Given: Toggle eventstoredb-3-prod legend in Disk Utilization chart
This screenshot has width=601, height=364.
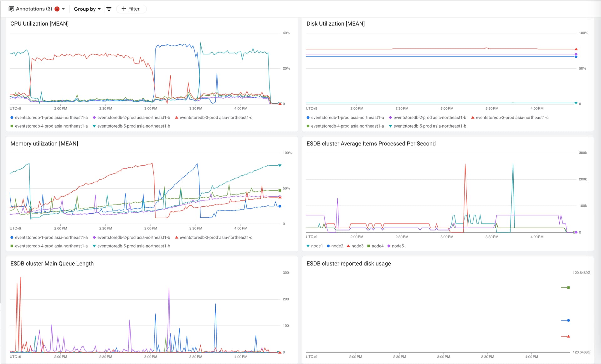Looking at the screenshot, I should (x=510, y=118).
